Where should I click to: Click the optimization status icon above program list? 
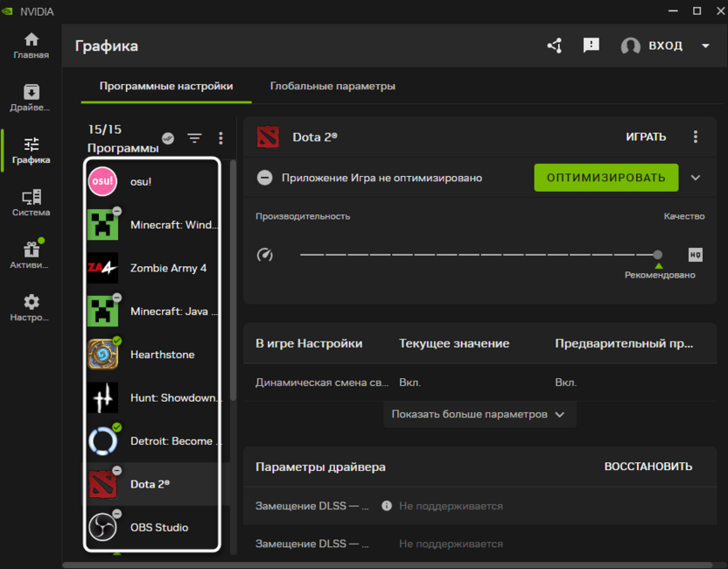coord(168,138)
